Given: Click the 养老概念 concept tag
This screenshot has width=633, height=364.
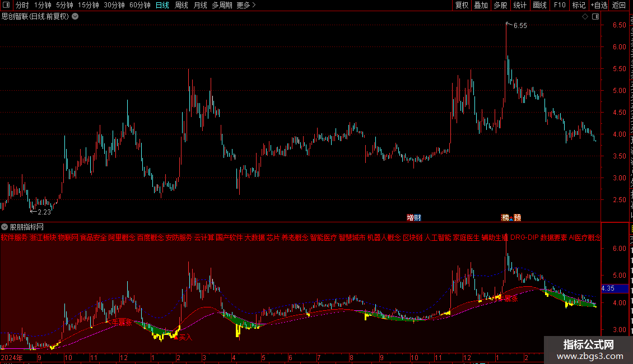Looking at the screenshot, I should [295, 237].
